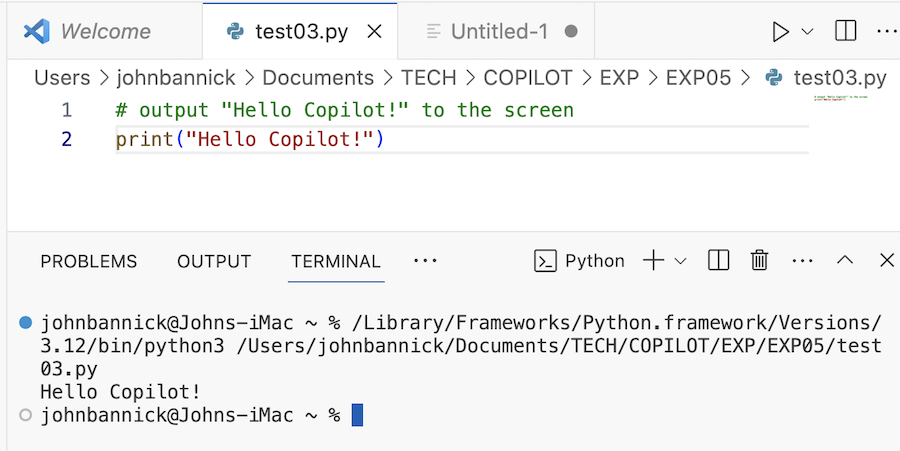
Task: Open johnbannick breadcrumb segment
Action: 176,77
